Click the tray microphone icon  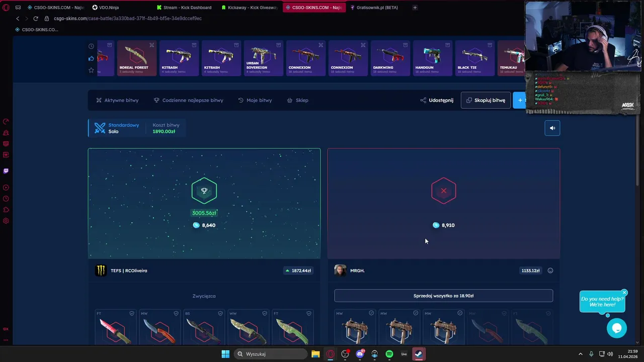click(591, 354)
